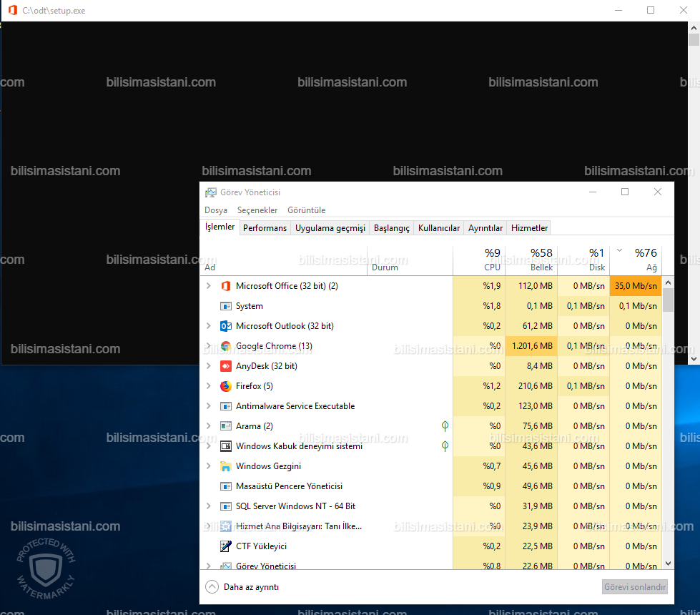Click the leaf icon on Windows Kabuk row

point(445,446)
